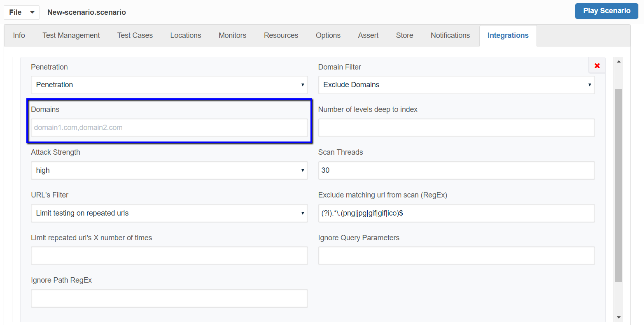Image resolution: width=644 pixels, height=325 pixels.
Task: Open the URL's Filter dropdown
Action: click(x=169, y=213)
